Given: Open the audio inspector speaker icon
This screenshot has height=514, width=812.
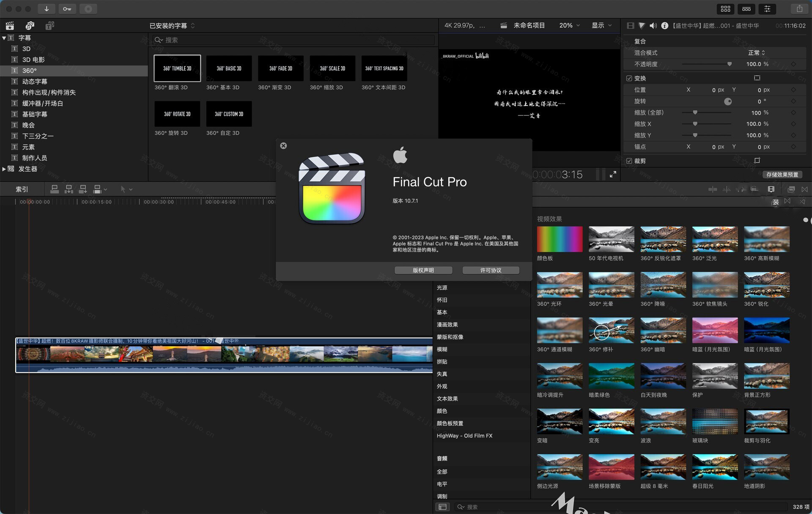Looking at the screenshot, I should [x=653, y=26].
